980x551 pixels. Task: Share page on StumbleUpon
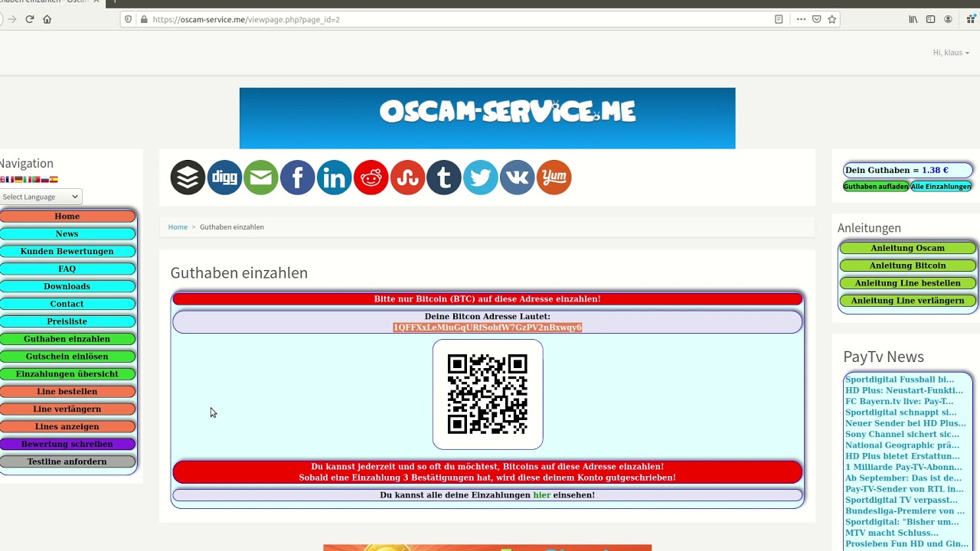pos(408,178)
